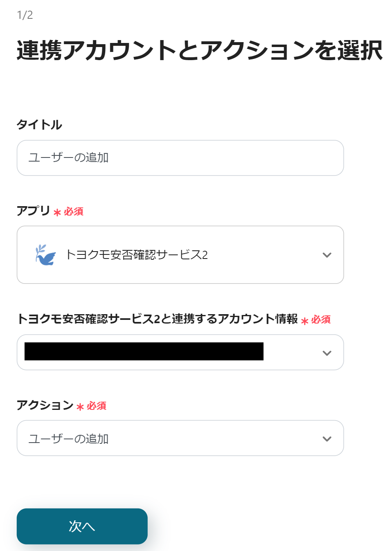Click the ユーザーの追加 value in アクション selector
Image resolution: width=392 pixels, height=551 pixels.
pos(68,439)
